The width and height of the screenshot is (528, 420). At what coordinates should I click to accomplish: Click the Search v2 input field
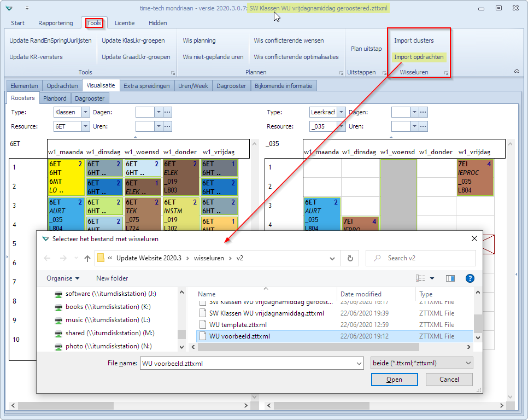(x=421, y=258)
